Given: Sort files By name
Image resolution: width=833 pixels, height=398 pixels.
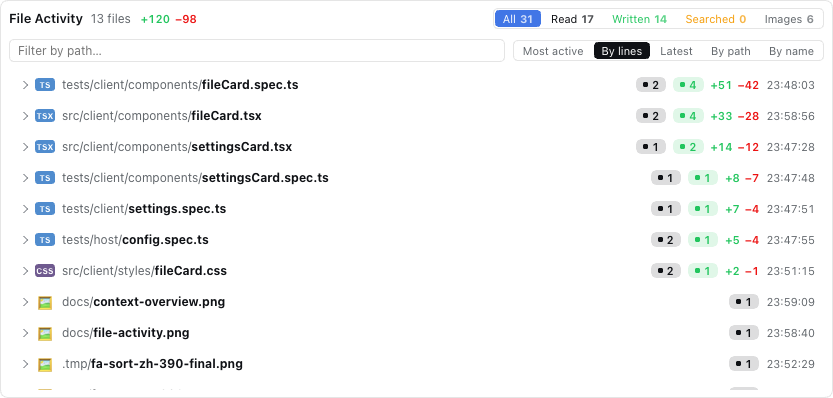Looking at the screenshot, I should coord(791,51).
